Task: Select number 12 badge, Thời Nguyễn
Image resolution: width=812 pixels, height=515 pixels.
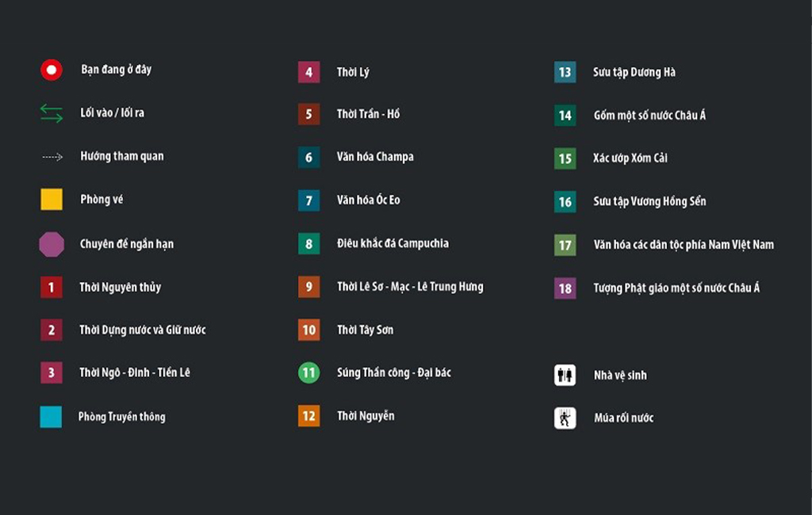Action: pos(308,416)
